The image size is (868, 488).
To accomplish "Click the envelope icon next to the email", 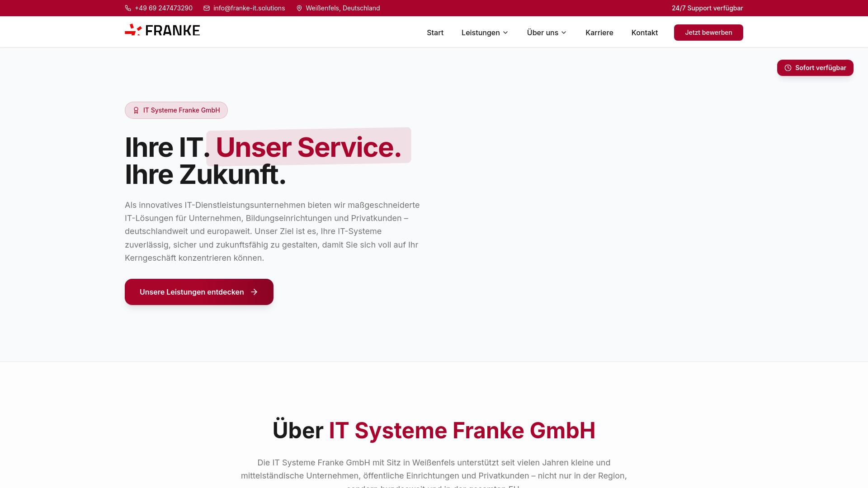I will point(207,8).
